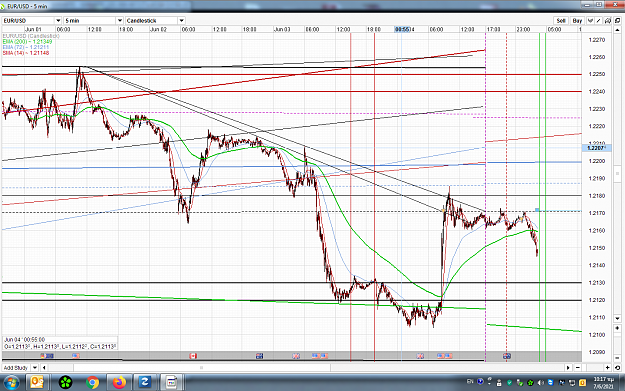This screenshot has height=391, width=625.
Task: Click the horizontal zoom in plus button
Action: pyautogui.click(x=607, y=367)
